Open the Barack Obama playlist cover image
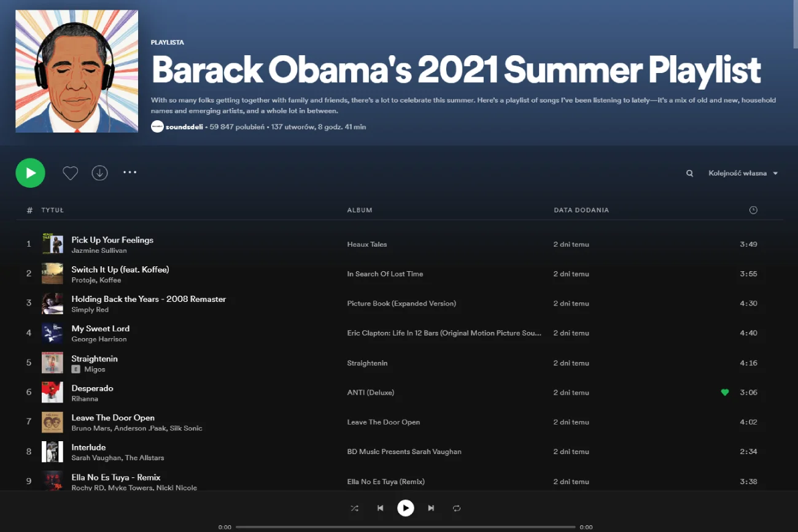The width and height of the screenshot is (798, 532). (x=77, y=71)
